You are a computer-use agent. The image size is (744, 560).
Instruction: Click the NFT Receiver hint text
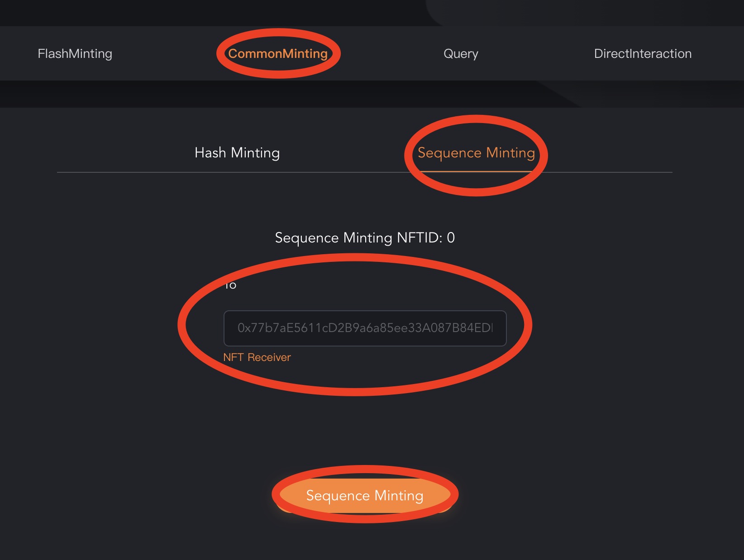pyautogui.click(x=257, y=357)
